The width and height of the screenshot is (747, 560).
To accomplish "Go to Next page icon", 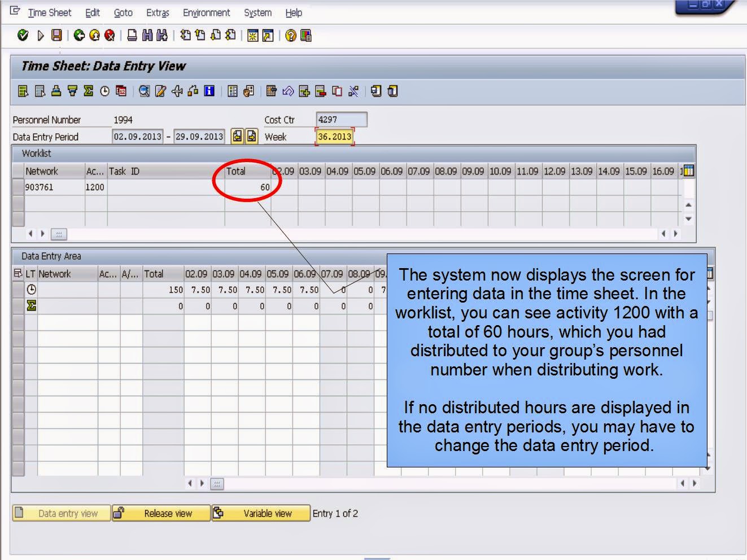I will pos(215,36).
